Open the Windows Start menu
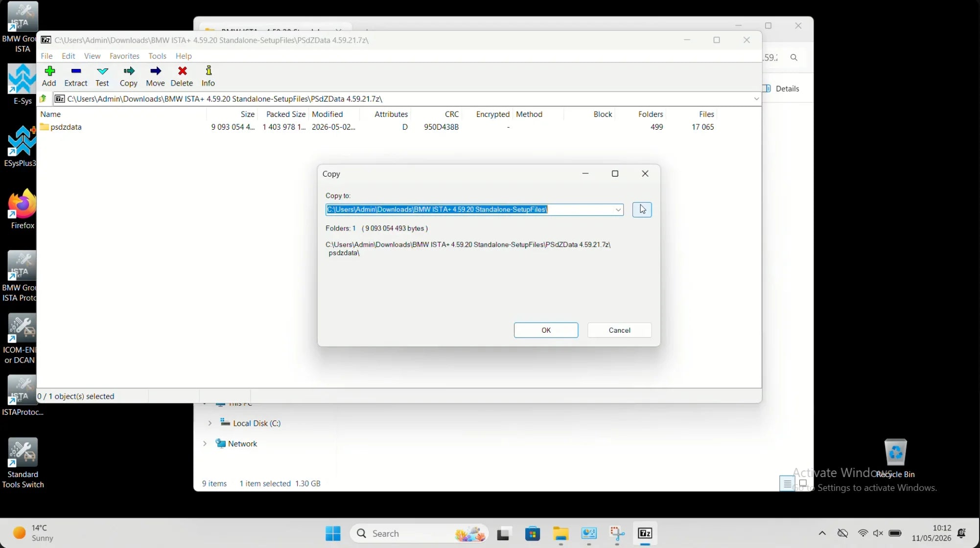Viewport: 980px width, 548px height. click(x=333, y=533)
